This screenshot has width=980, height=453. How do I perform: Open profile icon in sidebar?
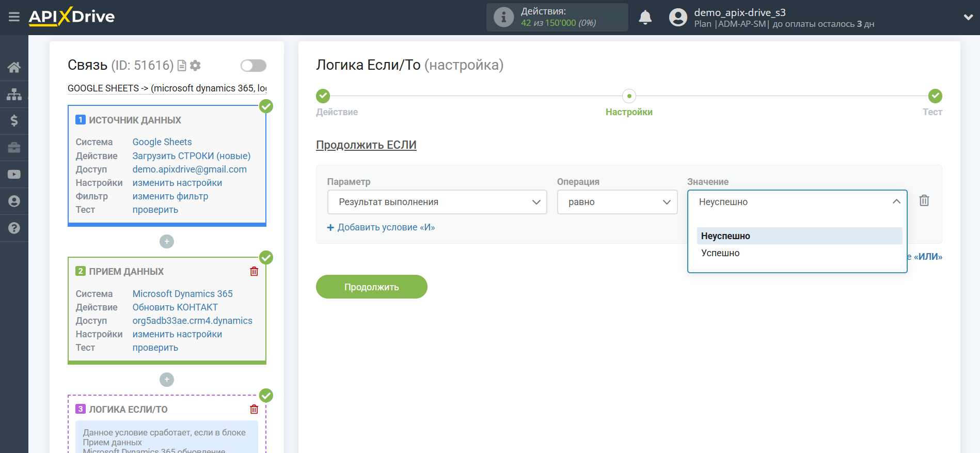click(x=14, y=201)
